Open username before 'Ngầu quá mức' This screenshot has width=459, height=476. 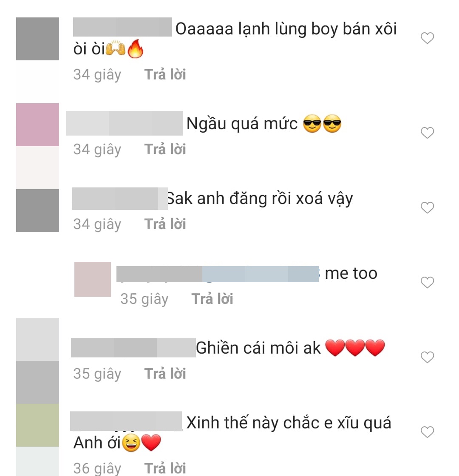(x=125, y=123)
